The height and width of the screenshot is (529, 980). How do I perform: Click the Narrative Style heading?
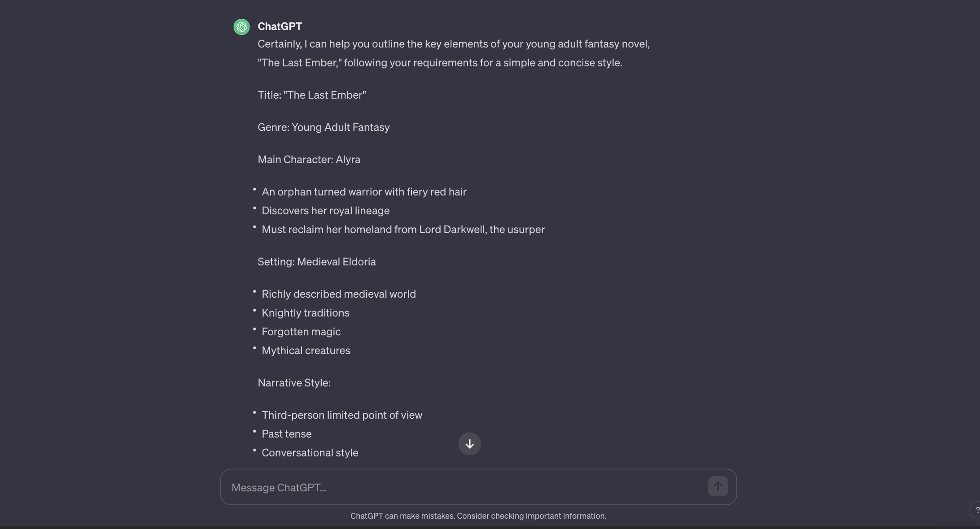(294, 383)
